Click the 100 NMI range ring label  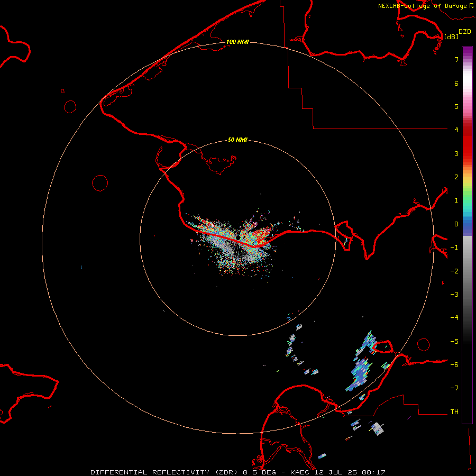(x=237, y=42)
